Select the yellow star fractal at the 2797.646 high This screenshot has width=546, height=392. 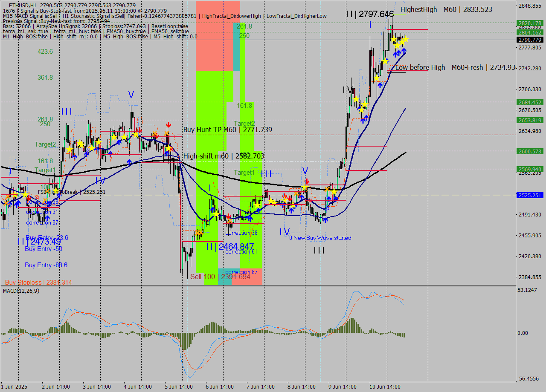(393, 39)
